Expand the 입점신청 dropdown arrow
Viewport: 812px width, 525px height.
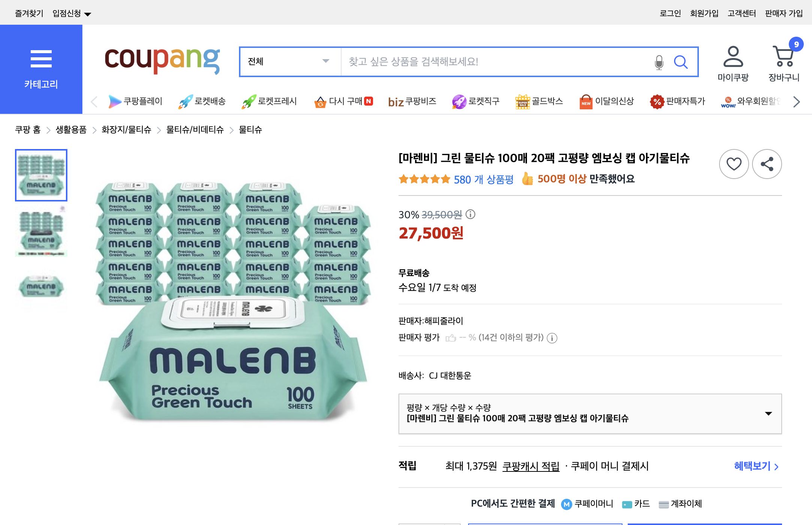tap(87, 13)
